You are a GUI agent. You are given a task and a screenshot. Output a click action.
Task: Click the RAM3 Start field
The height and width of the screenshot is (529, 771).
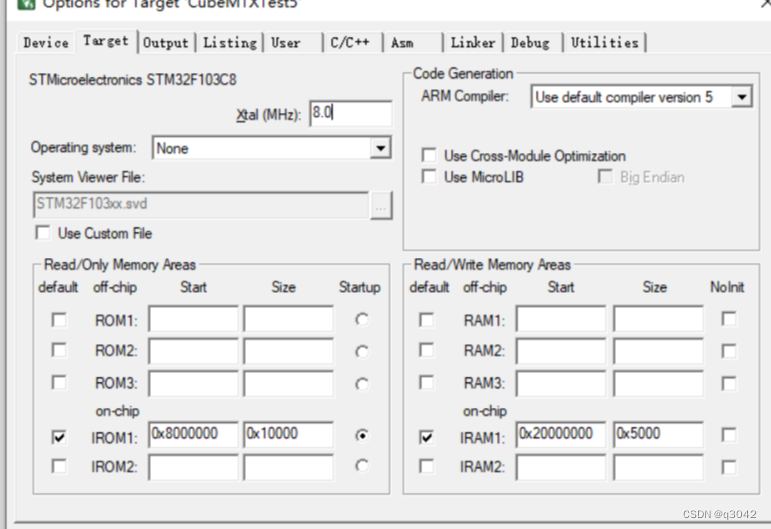[561, 383]
